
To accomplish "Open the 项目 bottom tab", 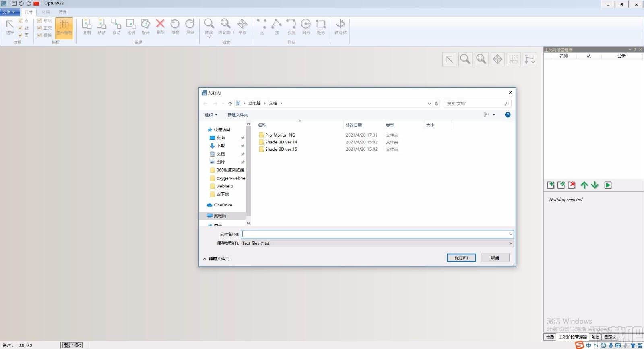I will coord(596,337).
